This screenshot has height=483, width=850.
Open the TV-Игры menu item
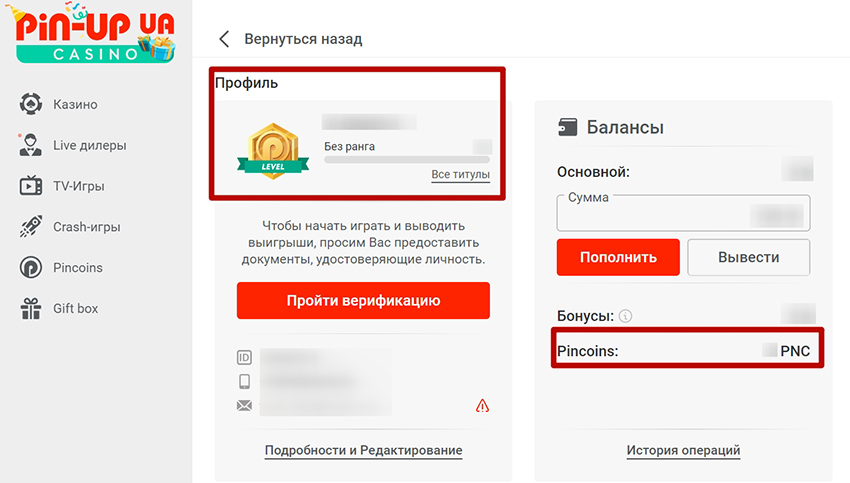click(79, 186)
